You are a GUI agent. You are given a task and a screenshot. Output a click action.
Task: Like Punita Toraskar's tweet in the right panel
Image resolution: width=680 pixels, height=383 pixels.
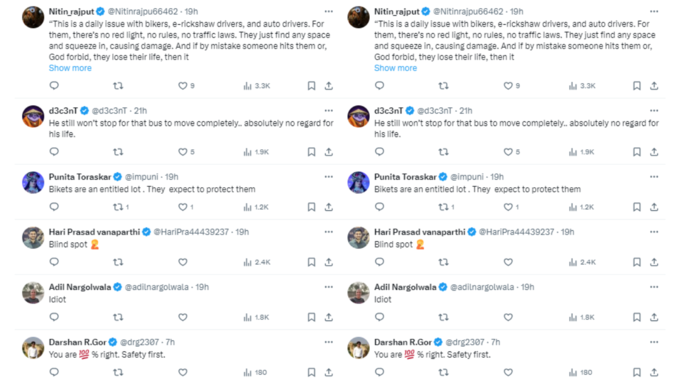click(508, 207)
